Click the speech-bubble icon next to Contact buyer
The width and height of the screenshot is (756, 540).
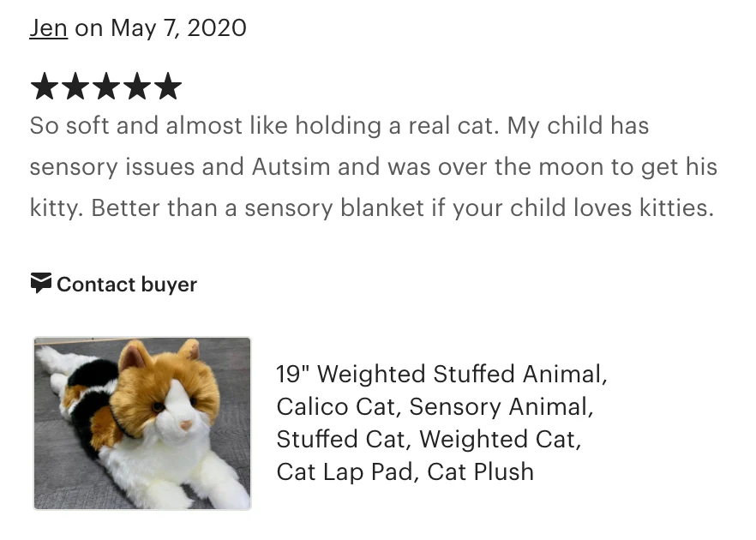point(40,283)
